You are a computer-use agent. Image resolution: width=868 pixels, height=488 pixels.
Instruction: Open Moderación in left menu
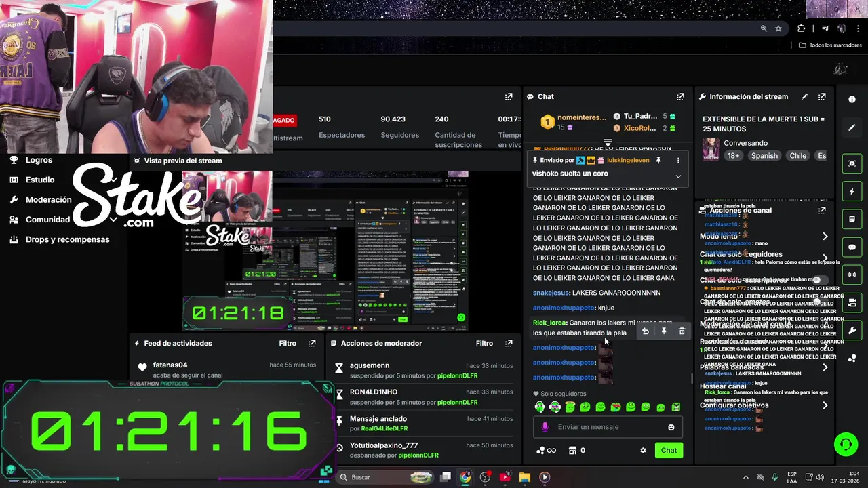point(48,200)
